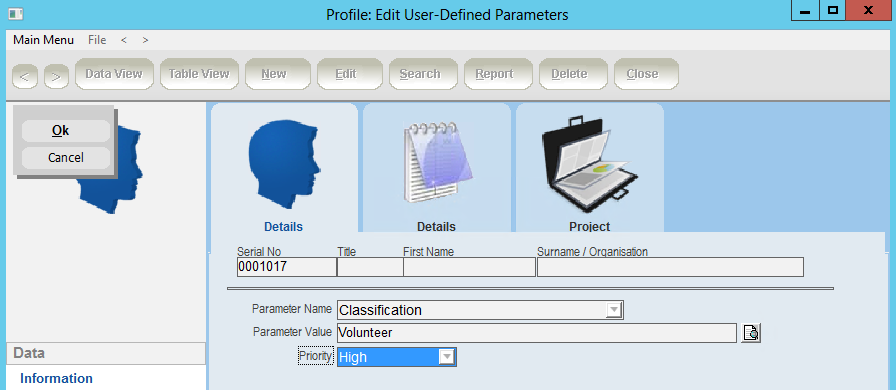Close the window with red X
The image size is (896, 390).
pos(868,10)
